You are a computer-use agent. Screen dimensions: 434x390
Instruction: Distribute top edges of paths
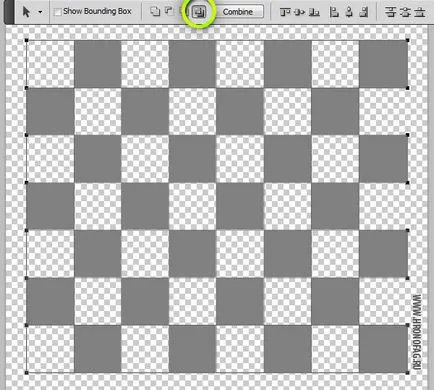[390, 12]
